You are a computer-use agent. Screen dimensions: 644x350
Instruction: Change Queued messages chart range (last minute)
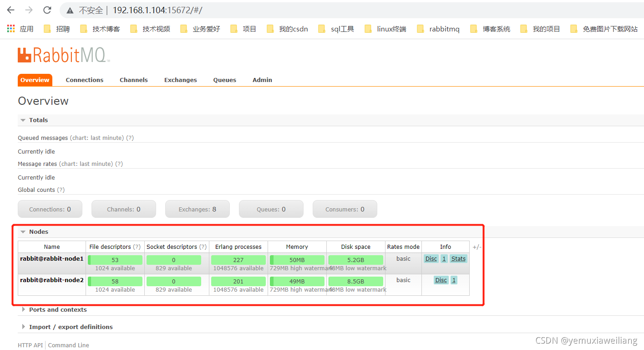point(97,138)
